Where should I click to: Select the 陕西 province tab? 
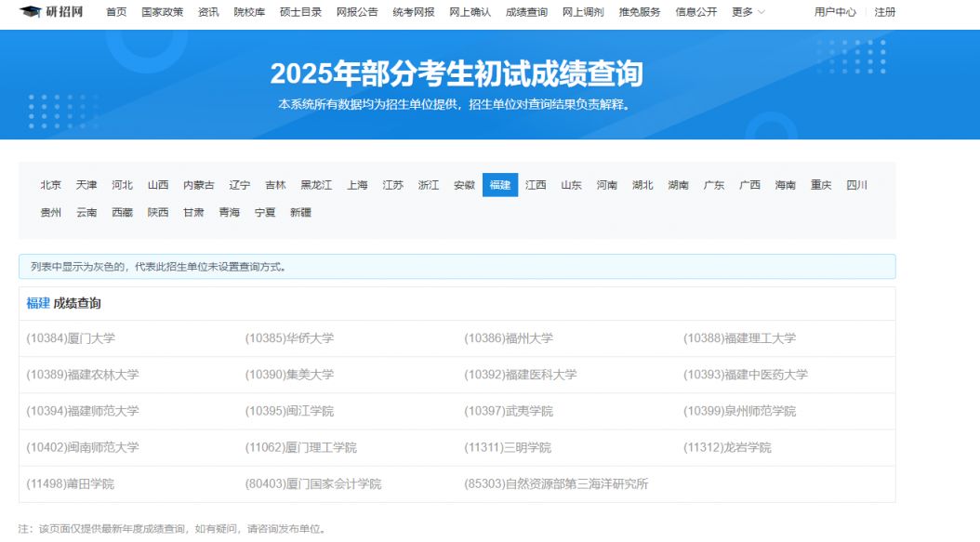coord(157,213)
